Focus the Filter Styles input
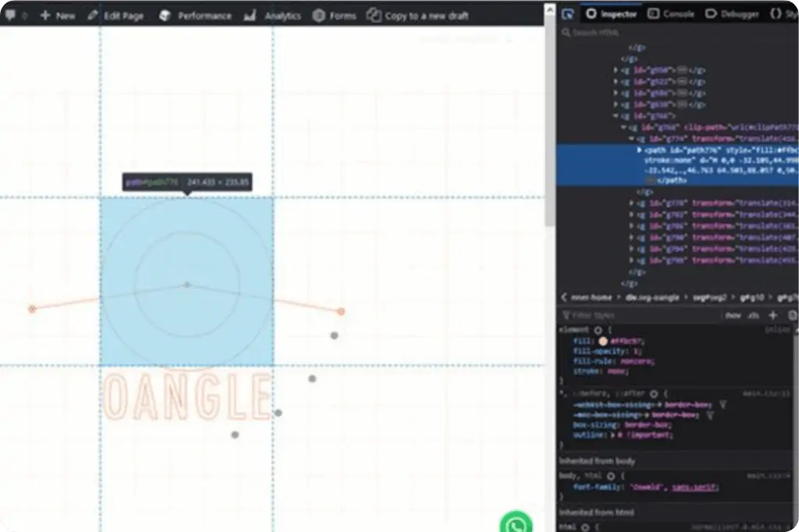 640,315
